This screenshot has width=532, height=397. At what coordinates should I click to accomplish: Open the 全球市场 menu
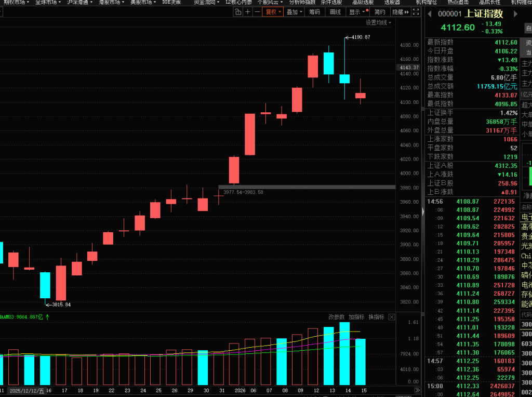pos(48,2)
